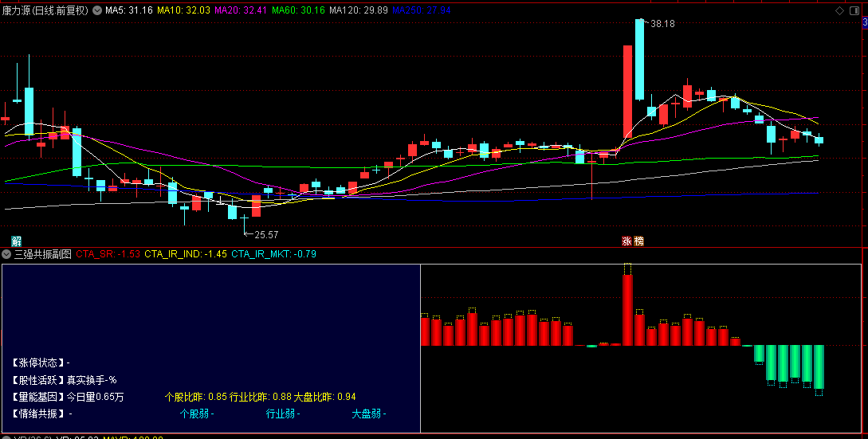
Task: Toggle the side panel switch icon top-right
Action: 854,10
